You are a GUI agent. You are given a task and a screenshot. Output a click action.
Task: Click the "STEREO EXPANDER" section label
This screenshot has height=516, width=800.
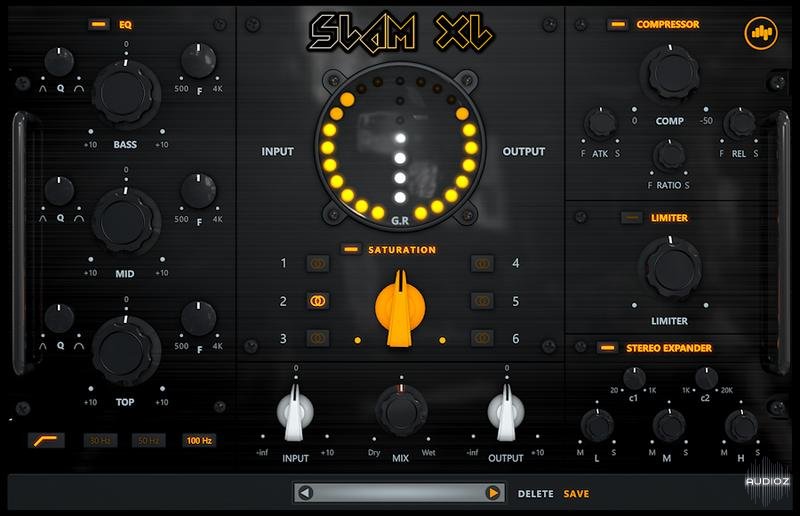[668, 348]
